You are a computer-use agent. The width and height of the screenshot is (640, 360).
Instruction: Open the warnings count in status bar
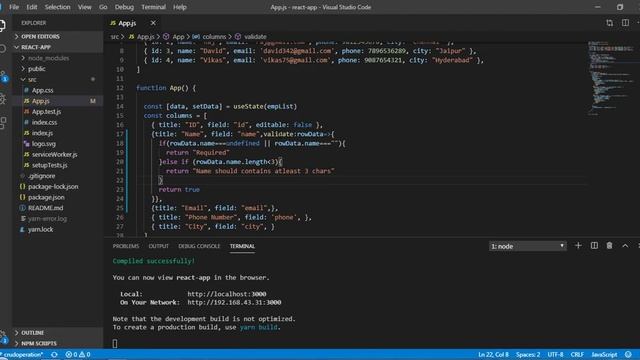[84, 355]
